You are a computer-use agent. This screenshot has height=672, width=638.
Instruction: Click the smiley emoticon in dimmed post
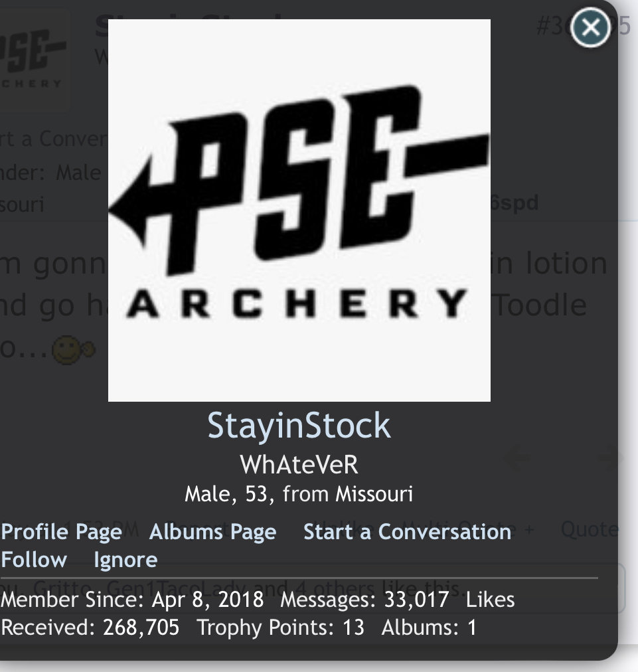click(73, 350)
